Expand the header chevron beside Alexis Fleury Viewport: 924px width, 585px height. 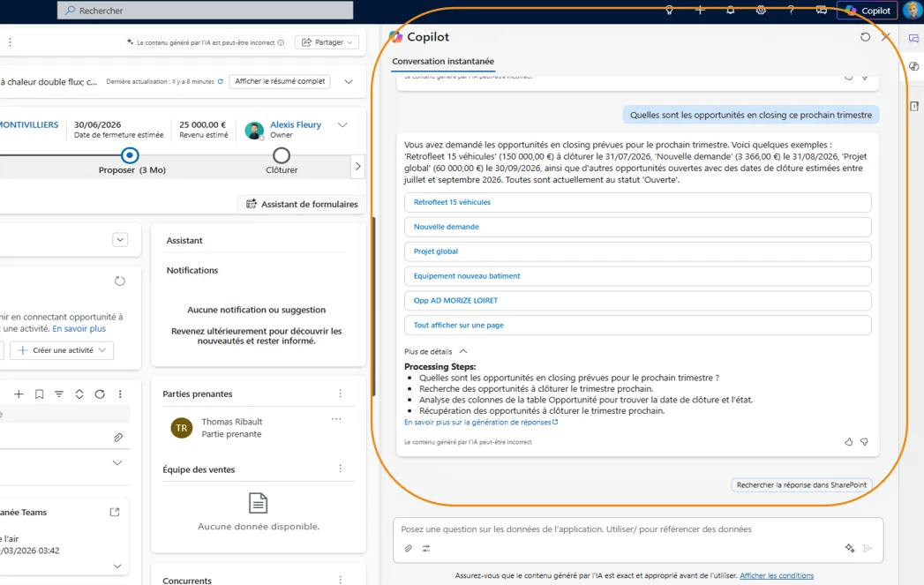pyautogui.click(x=342, y=125)
